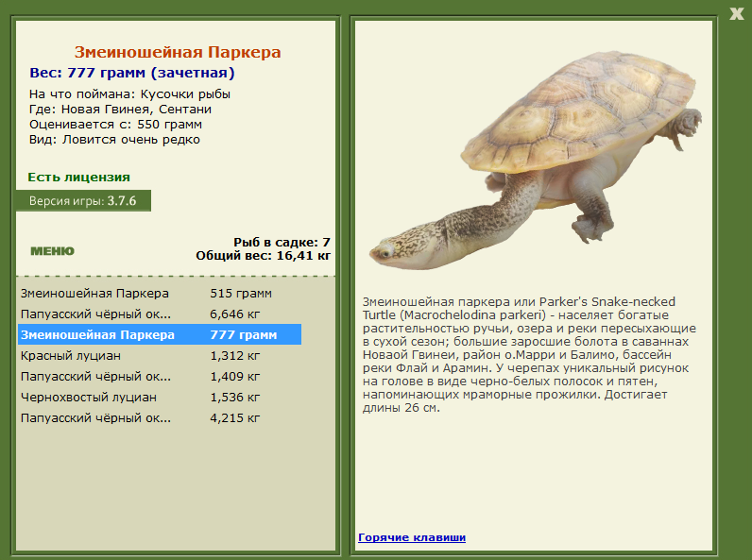
Task: Select the Красный луциан row
Action: (160, 356)
